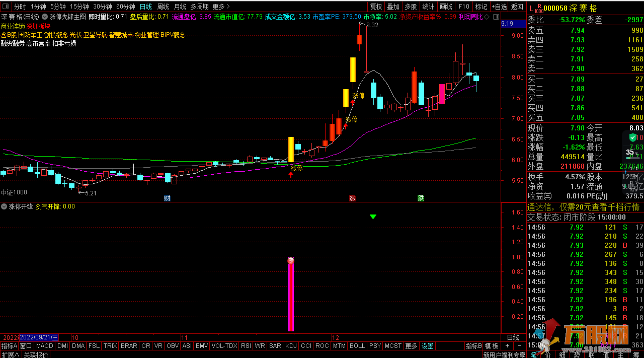Viewport: 644px width, 358px height.
Task: Select the KDJ indicator tab
Action: pos(291,346)
